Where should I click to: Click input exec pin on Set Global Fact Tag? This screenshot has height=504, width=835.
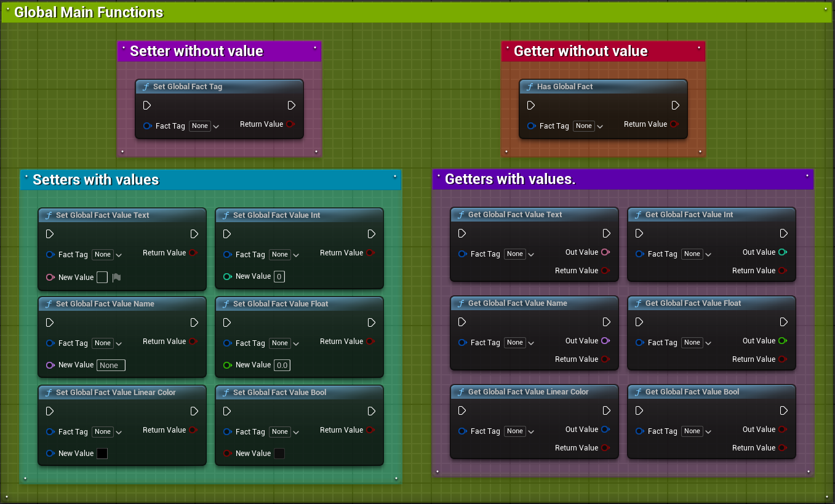coord(146,105)
